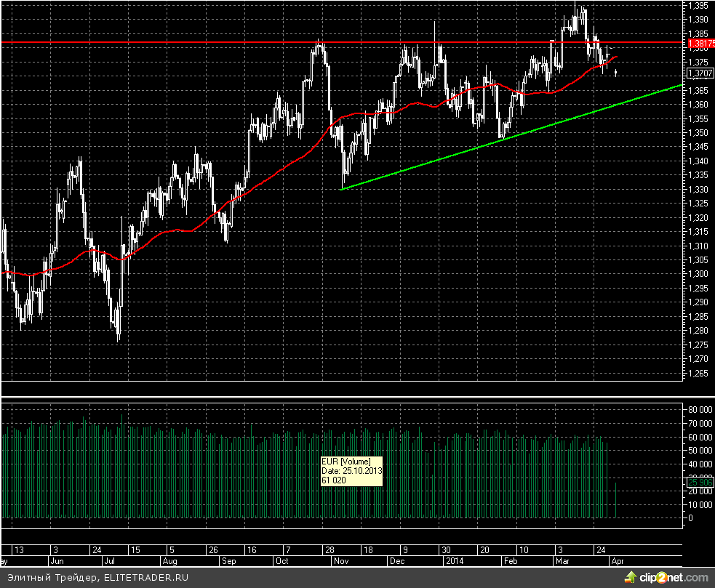Select the Aug month label on time axis
715x588 pixels.
click(169, 561)
